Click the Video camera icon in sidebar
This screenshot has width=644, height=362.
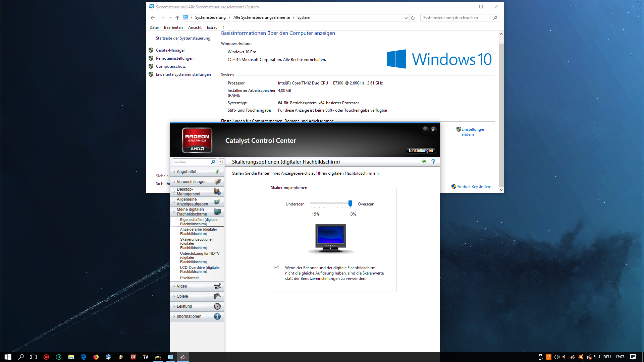point(217,286)
